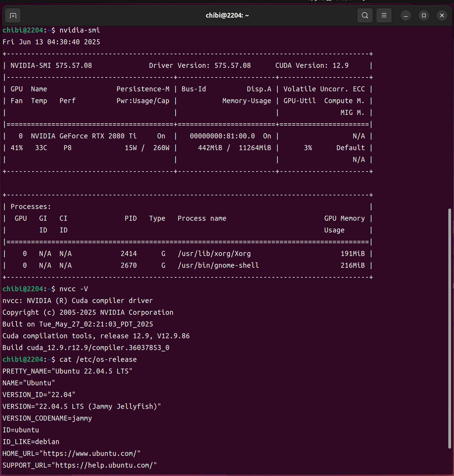Open the terminal search icon
The image size is (454, 476).
[x=365, y=15]
